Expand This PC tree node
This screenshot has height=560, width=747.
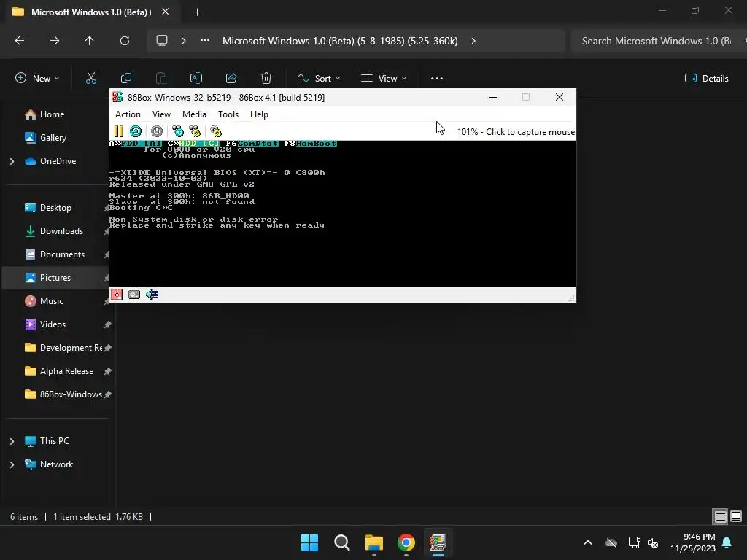pyautogui.click(x=12, y=441)
